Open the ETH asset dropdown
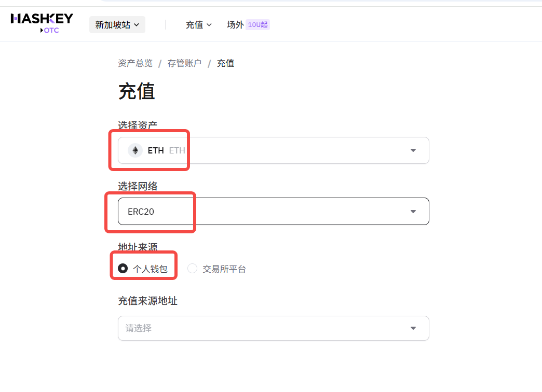Screen dimensions: 542x392 (273, 150)
